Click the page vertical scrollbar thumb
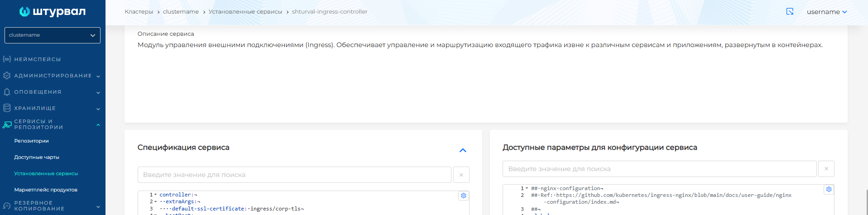 point(866,202)
